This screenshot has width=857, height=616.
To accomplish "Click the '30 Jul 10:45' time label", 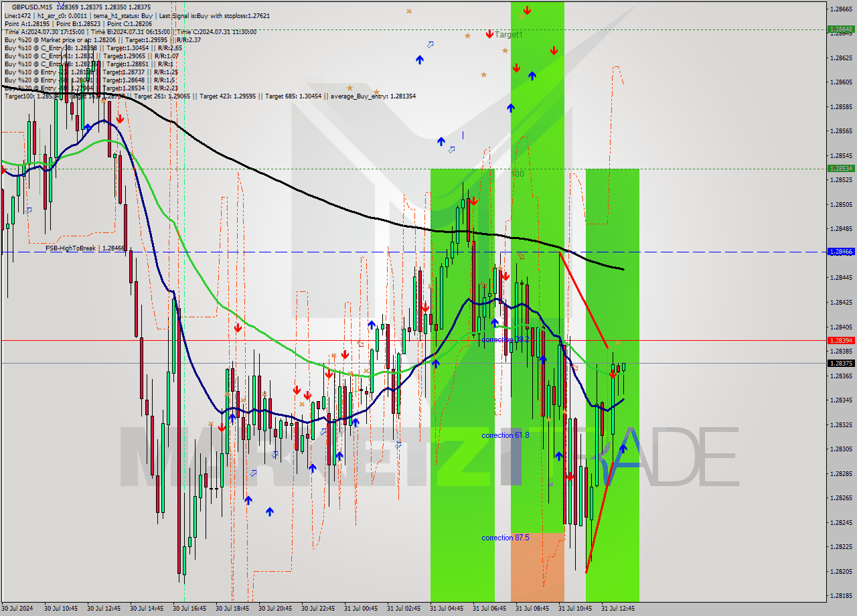I will click(x=61, y=609).
